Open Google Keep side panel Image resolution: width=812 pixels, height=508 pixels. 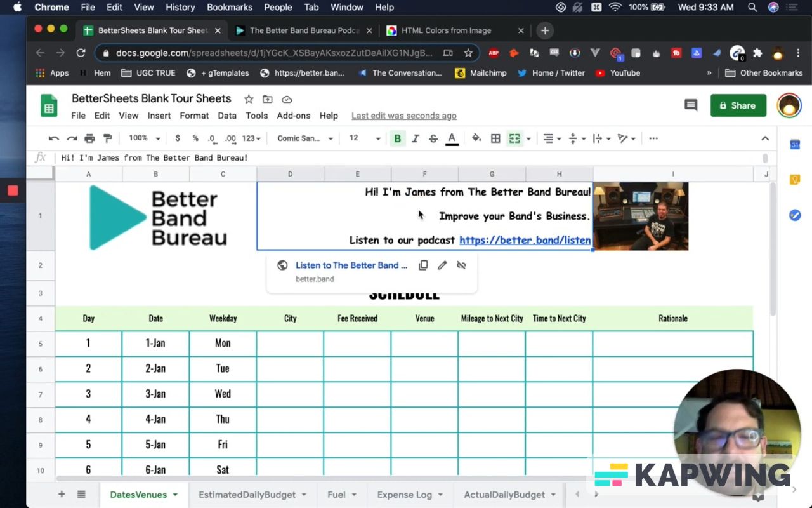[795, 180]
